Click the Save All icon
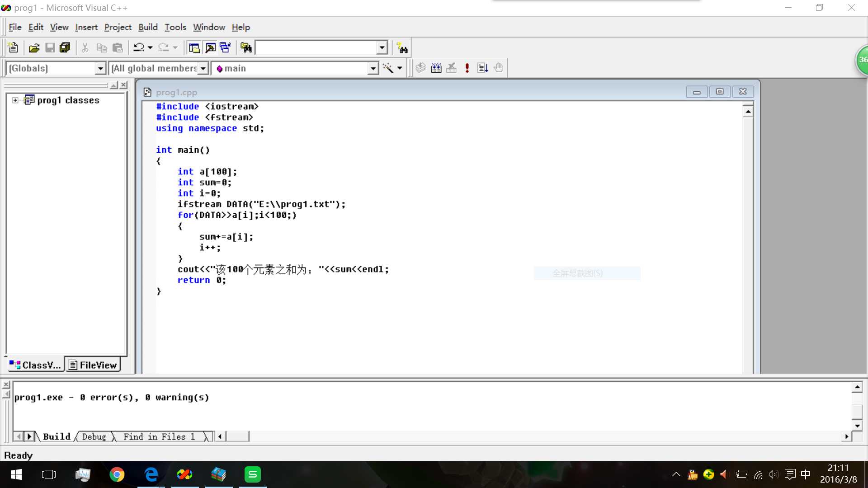Viewport: 868px width, 488px height. (x=65, y=47)
